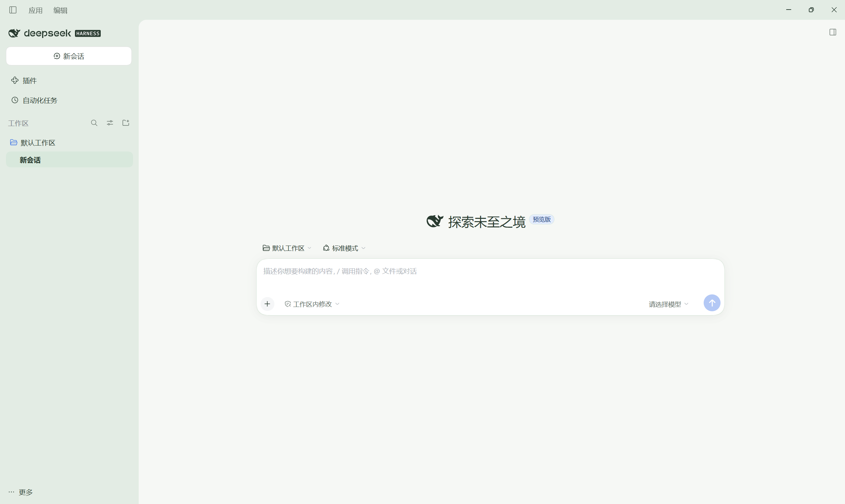Toggle the left sidebar panel icon

tap(13, 10)
